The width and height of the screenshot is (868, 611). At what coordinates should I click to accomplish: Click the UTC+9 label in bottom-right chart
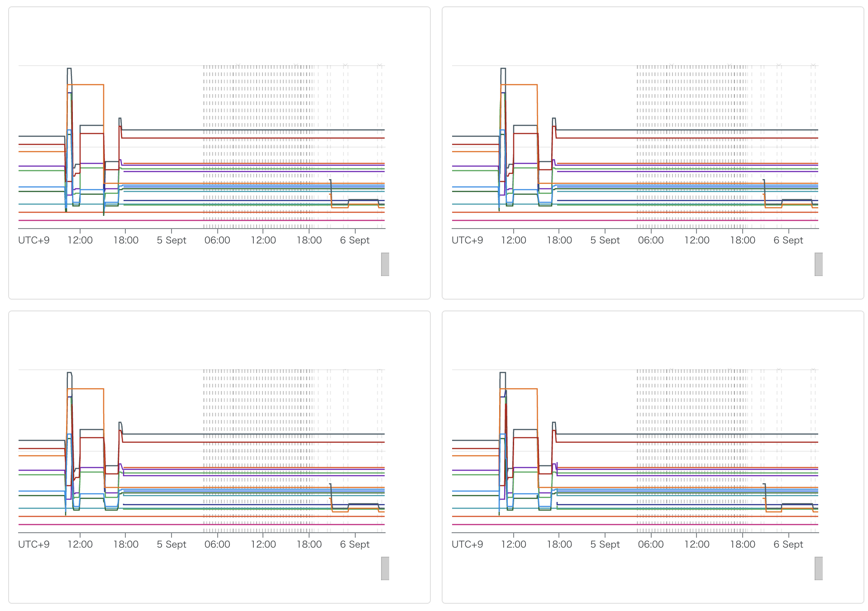tap(467, 544)
